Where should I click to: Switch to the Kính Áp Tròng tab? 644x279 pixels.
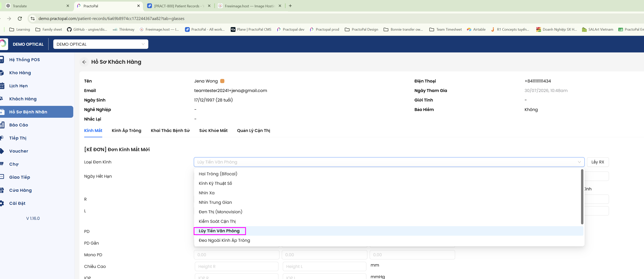(127, 131)
